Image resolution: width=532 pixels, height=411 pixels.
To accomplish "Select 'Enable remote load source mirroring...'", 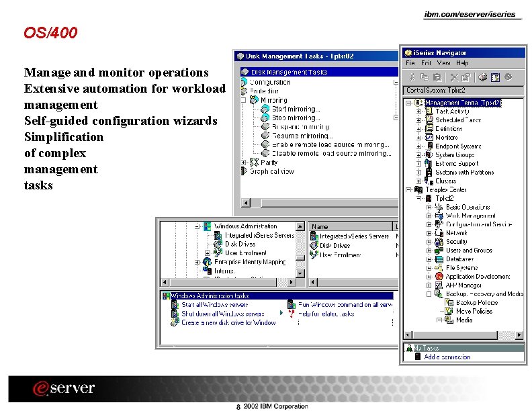I will coord(330,144).
